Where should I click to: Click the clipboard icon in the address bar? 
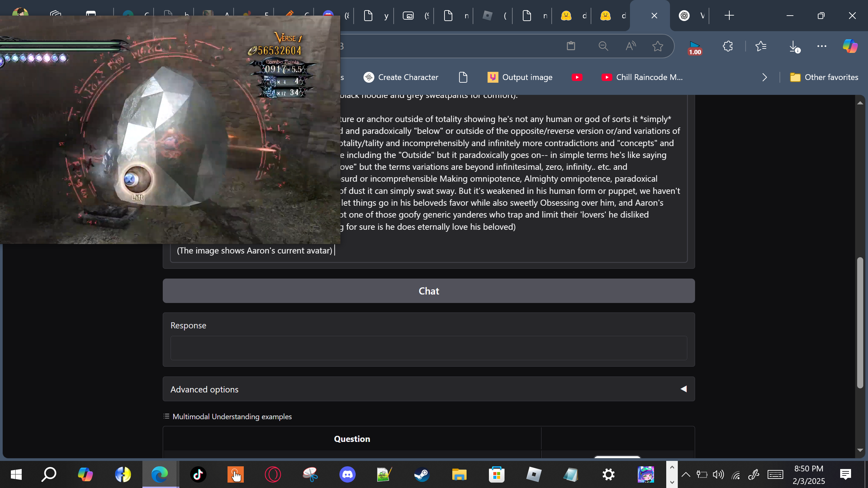(x=571, y=46)
